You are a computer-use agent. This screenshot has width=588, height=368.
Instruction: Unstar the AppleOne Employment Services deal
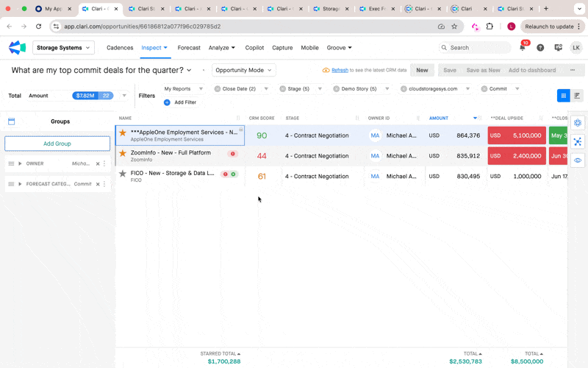(x=123, y=132)
